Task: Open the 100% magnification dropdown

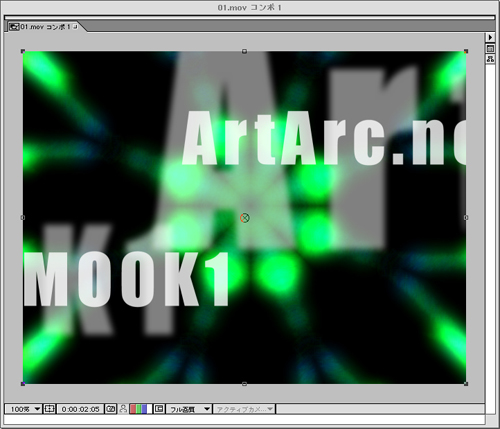Action: pyautogui.click(x=23, y=409)
